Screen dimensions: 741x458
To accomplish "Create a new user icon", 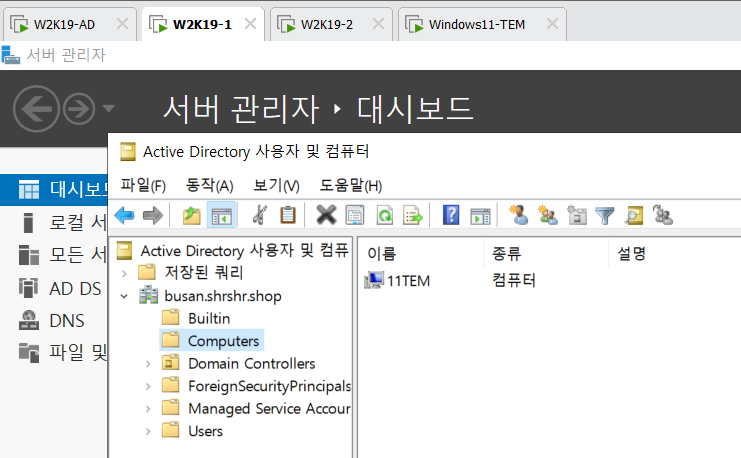I will (518, 216).
